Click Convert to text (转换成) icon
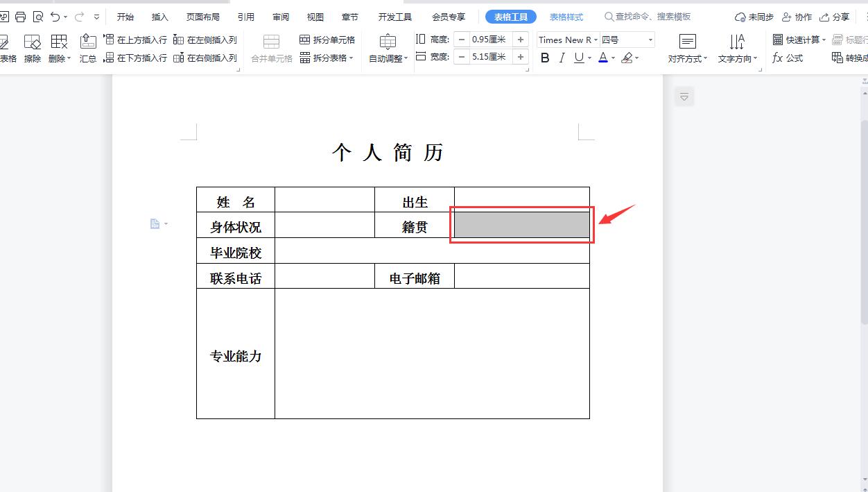 (x=849, y=58)
